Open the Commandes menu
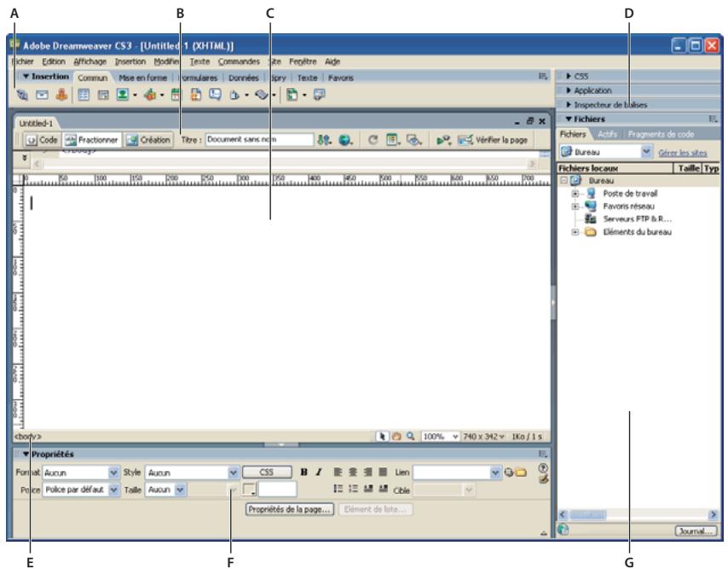728x569 pixels. 239,61
